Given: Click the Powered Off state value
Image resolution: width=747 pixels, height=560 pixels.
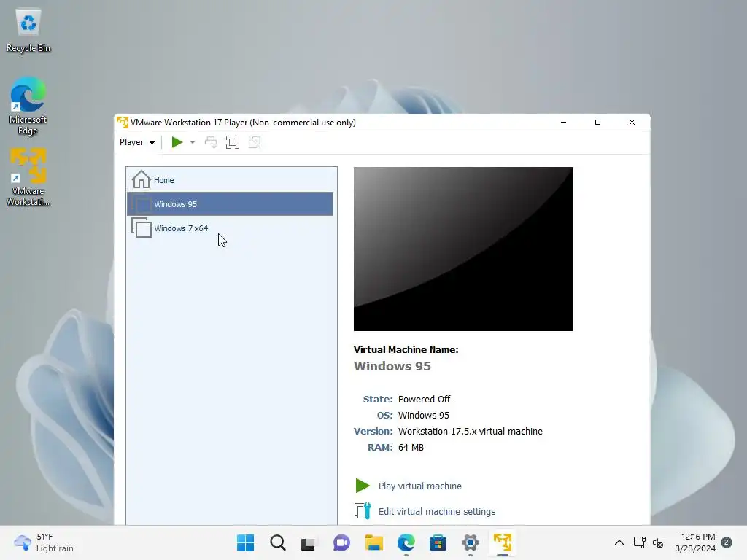Looking at the screenshot, I should pos(424,399).
